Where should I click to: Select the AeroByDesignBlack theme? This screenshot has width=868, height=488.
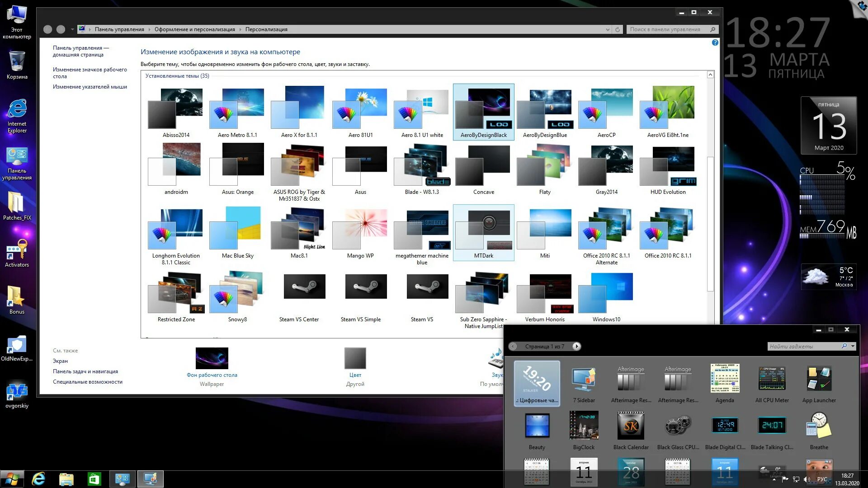[x=483, y=110]
